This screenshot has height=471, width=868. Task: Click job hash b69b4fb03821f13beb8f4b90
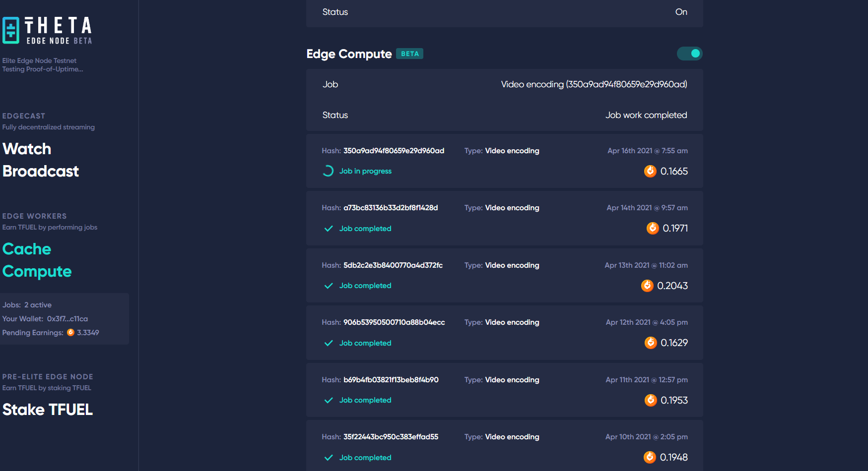pos(391,380)
